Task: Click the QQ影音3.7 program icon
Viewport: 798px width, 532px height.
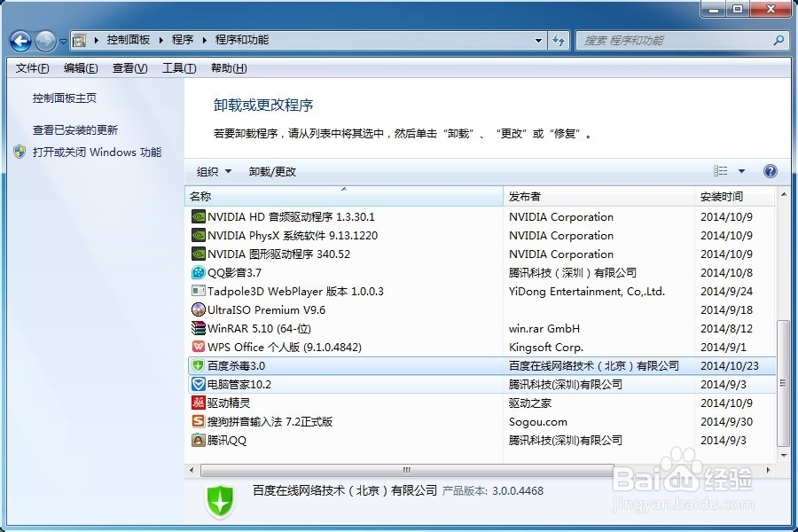Action: click(x=198, y=272)
